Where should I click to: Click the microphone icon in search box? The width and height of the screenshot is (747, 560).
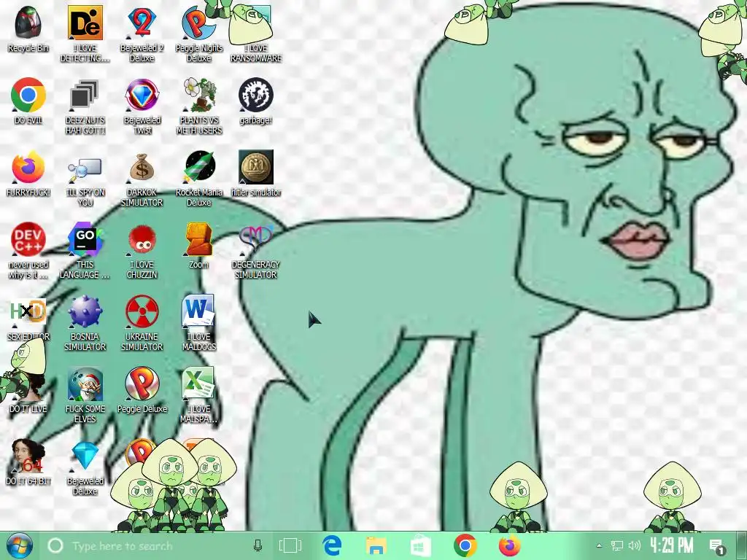pyautogui.click(x=258, y=545)
